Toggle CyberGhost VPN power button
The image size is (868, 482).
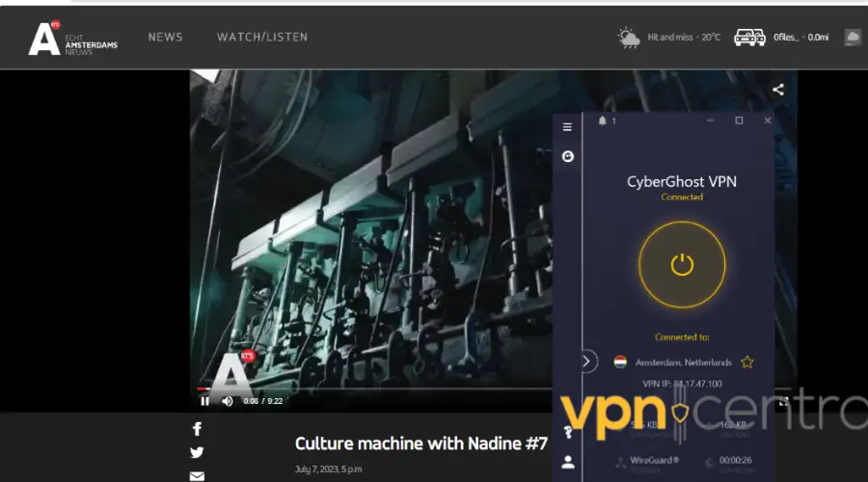[x=682, y=264]
